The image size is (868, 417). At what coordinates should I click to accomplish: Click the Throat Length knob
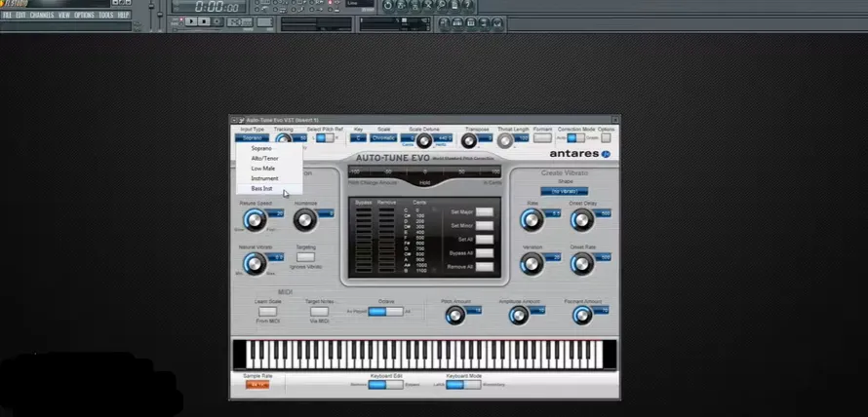[x=505, y=141]
